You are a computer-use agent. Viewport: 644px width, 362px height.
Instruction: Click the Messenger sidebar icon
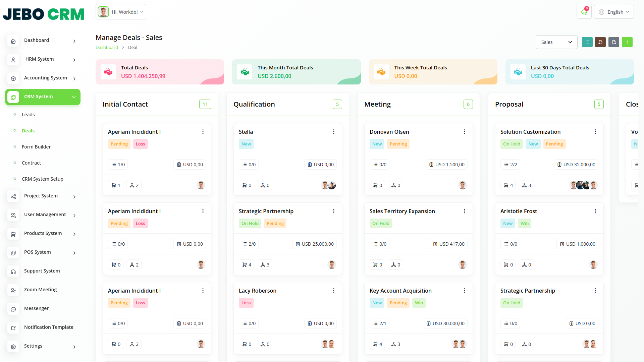pos(13,309)
